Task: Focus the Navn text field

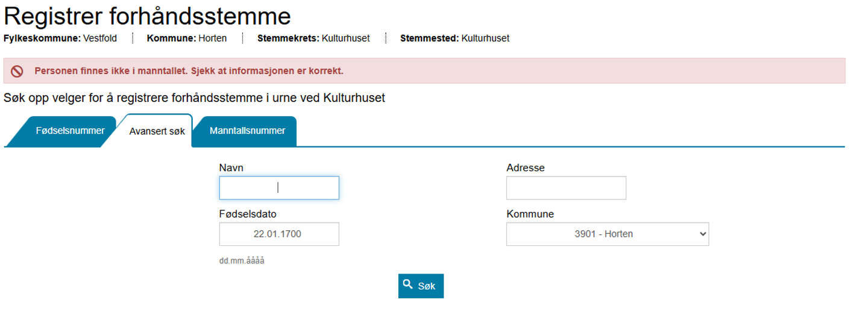Action: [x=279, y=187]
